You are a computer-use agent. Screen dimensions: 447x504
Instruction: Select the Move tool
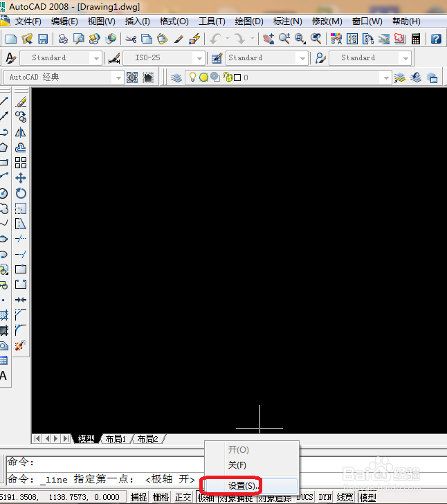21,178
